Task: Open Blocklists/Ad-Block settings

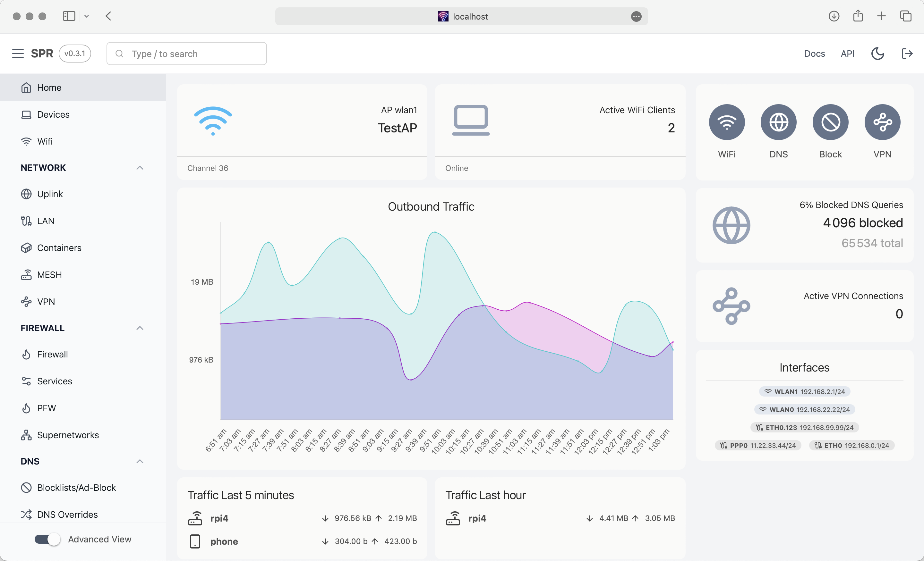Action: coord(76,487)
